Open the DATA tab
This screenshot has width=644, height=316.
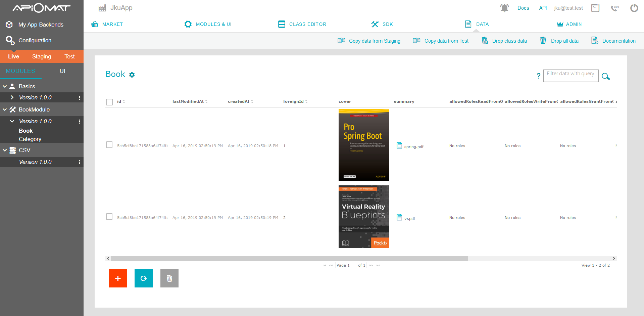point(477,24)
